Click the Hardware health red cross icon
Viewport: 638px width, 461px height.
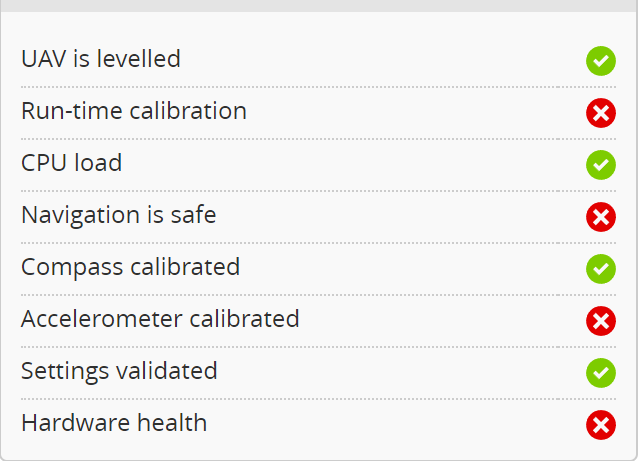click(x=600, y=425)
